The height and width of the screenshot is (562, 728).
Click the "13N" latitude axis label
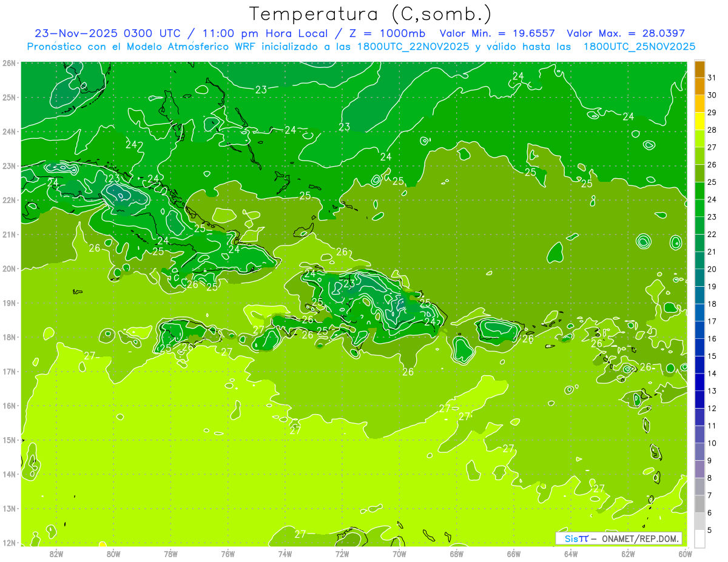click(x=9, y=508)
